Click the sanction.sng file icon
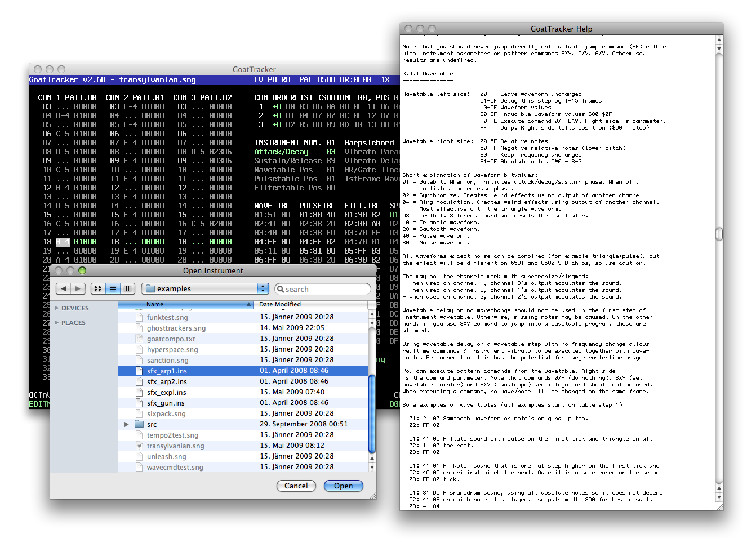The width and height of the screenshot is (756, 547). 139,360
